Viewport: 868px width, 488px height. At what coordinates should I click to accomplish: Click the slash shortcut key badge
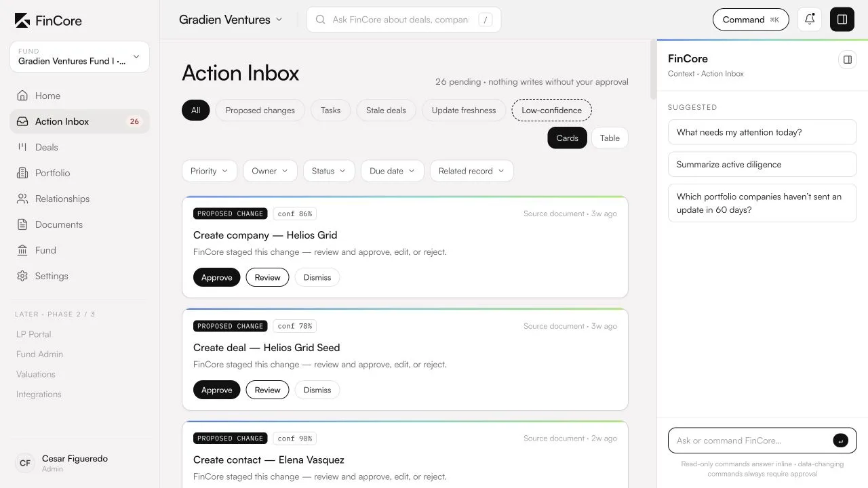(x=486, y=20)
